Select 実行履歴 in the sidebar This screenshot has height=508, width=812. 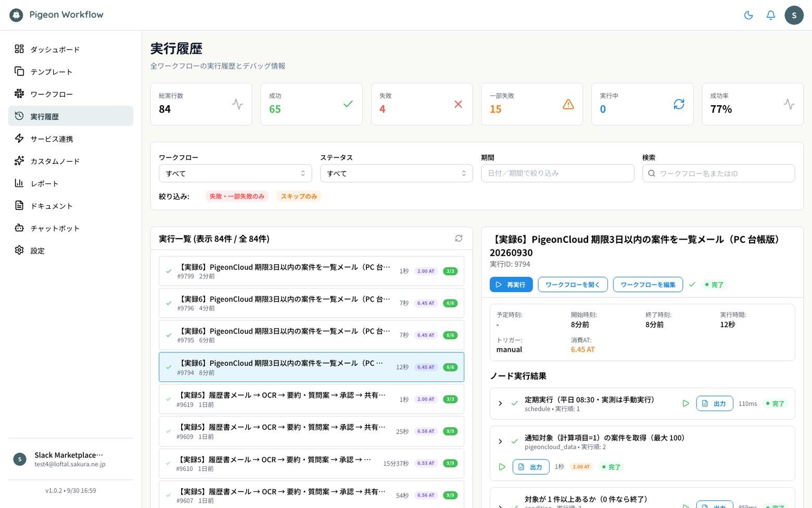coord(71,116)
